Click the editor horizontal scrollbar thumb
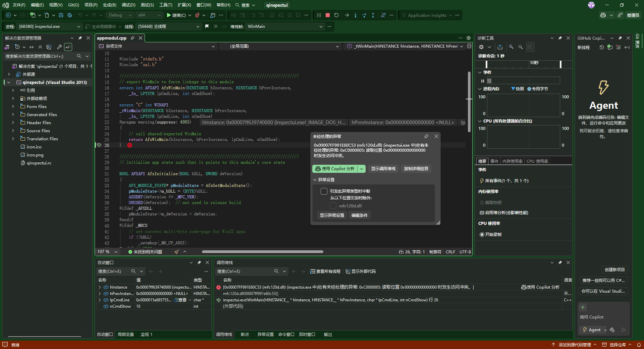The image size is (644, 349). pos(262,252)
